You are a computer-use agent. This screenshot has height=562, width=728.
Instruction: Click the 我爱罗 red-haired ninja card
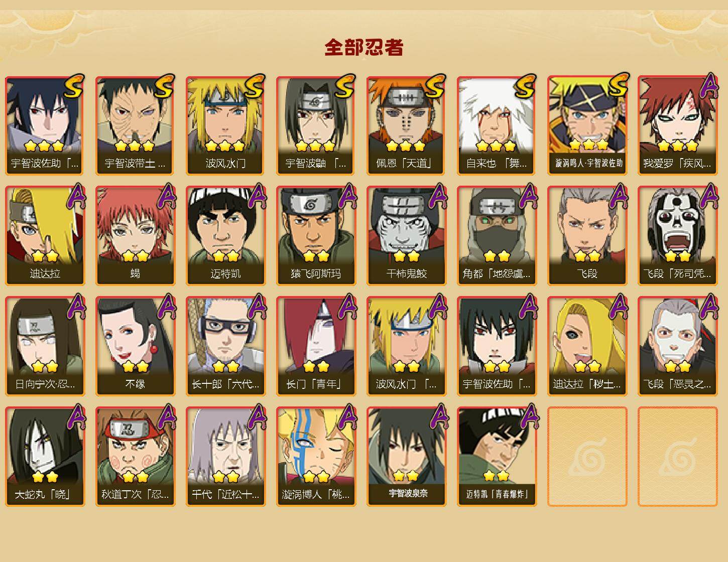tap(677, 125)
